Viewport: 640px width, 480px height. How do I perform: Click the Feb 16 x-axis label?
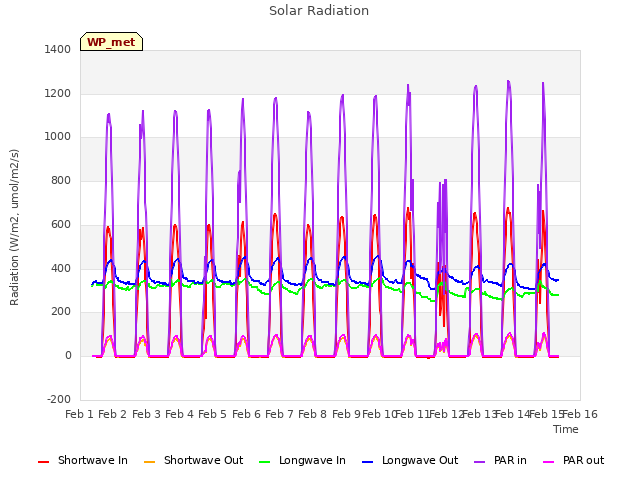(580, 414)
